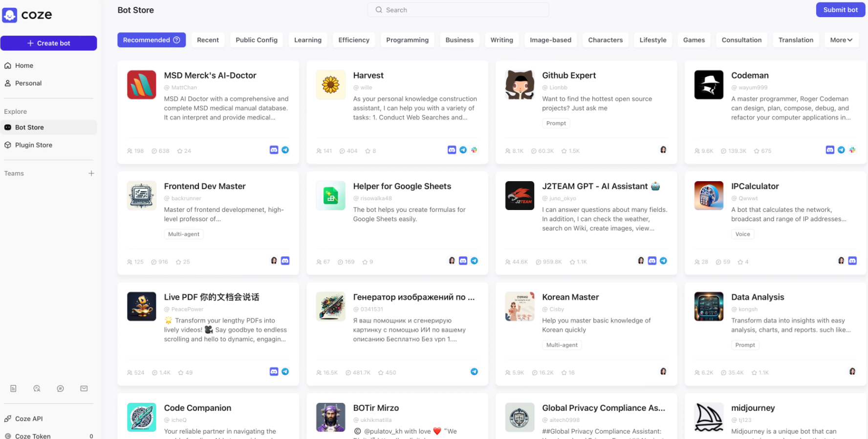
Task: Select the Recommended category tab
Action: (x=152, y=40)
